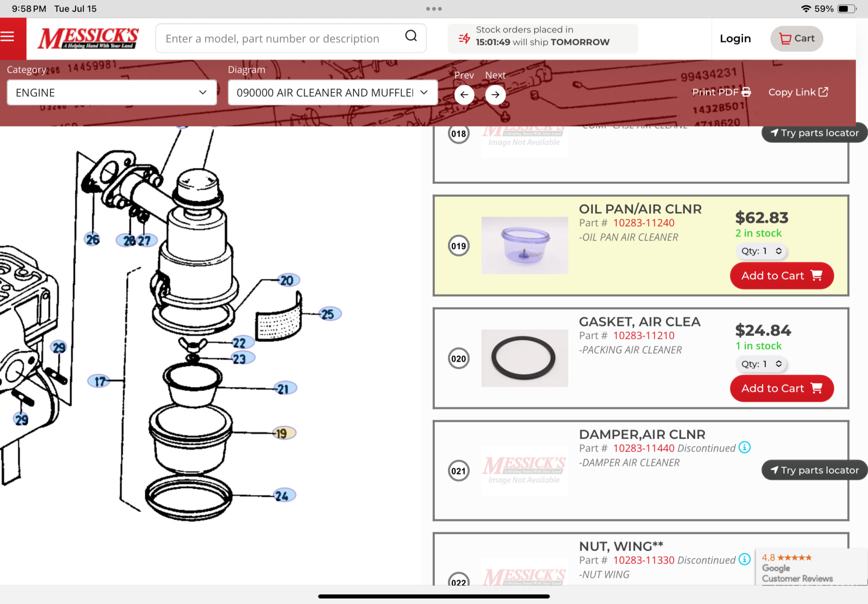This screenshot has width=868, height=604.
Task: Click diagram callout 20
Action: (x=288, y=280)
